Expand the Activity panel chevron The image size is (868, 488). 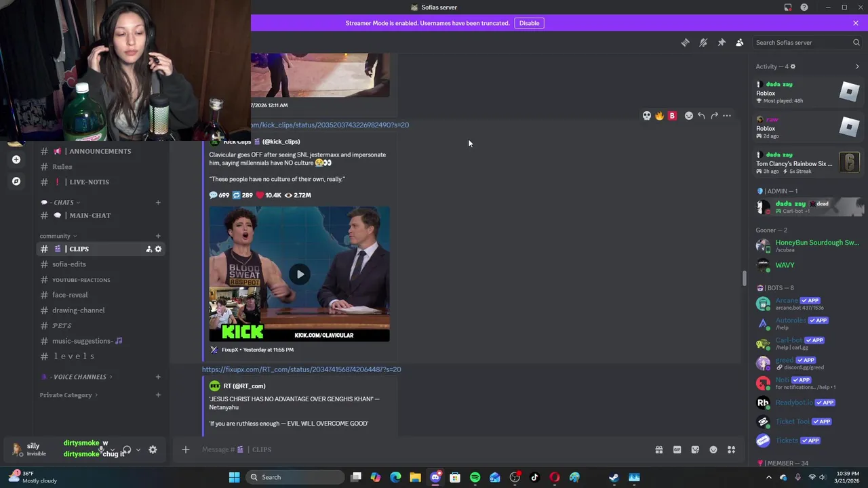click(x=857, y=66)
